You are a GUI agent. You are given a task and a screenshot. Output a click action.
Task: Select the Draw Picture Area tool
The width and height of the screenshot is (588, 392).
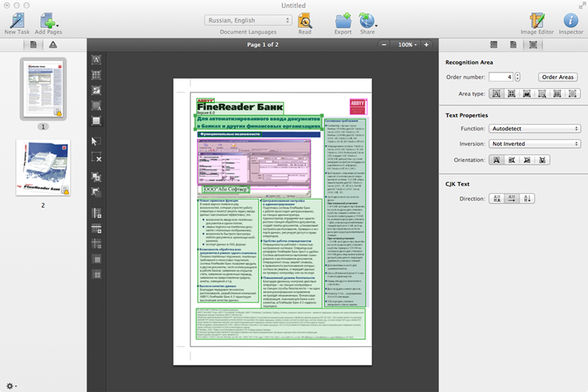[96, 90]
